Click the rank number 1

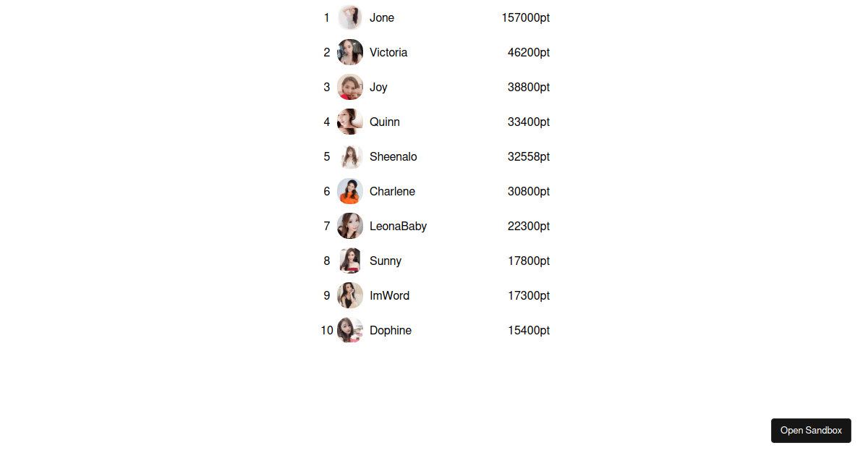tap(326, 17)
